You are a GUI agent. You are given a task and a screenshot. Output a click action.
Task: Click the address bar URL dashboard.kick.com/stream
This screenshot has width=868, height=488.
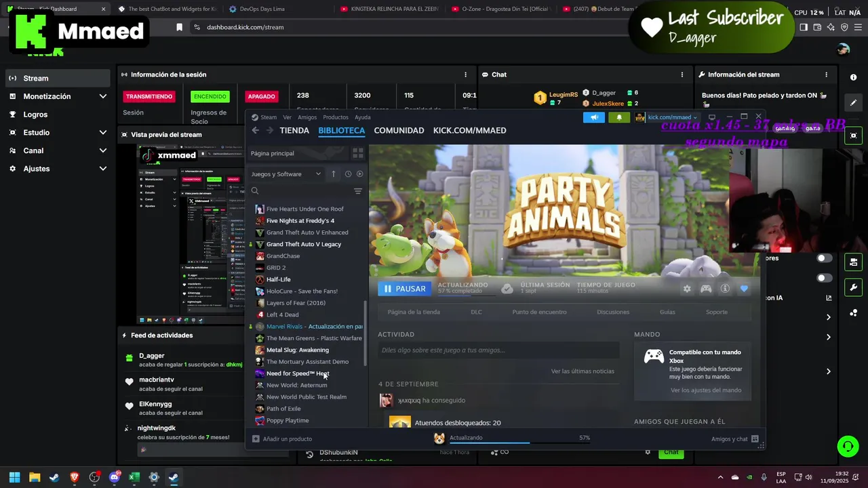[245, 27]
